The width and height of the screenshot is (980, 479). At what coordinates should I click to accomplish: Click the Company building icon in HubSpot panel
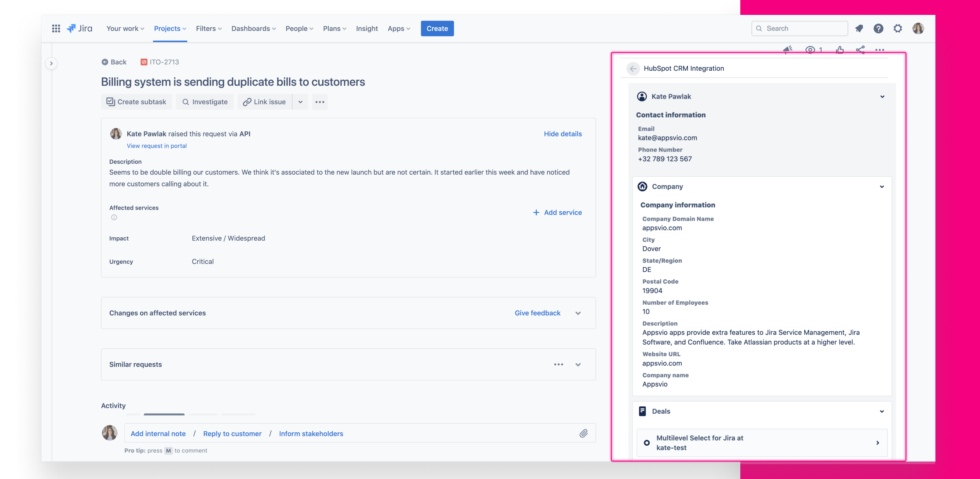coord(643,186)
